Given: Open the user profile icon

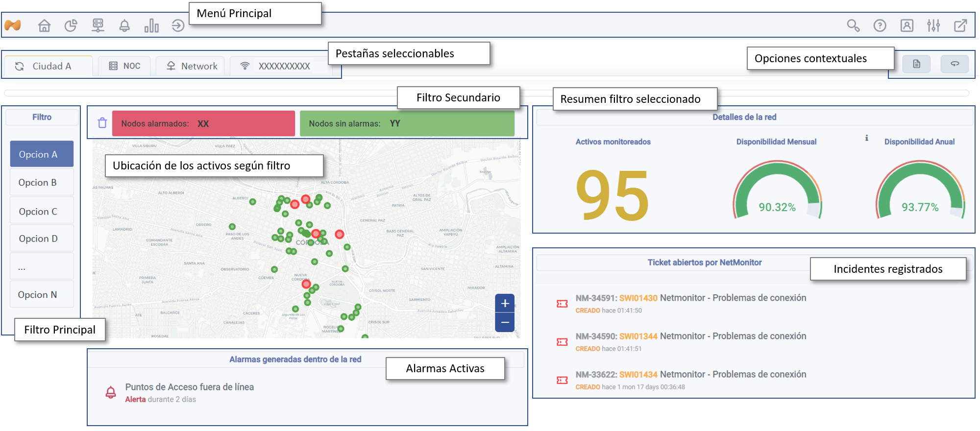Looking at the screenshot, I should [x=906, y=25].
